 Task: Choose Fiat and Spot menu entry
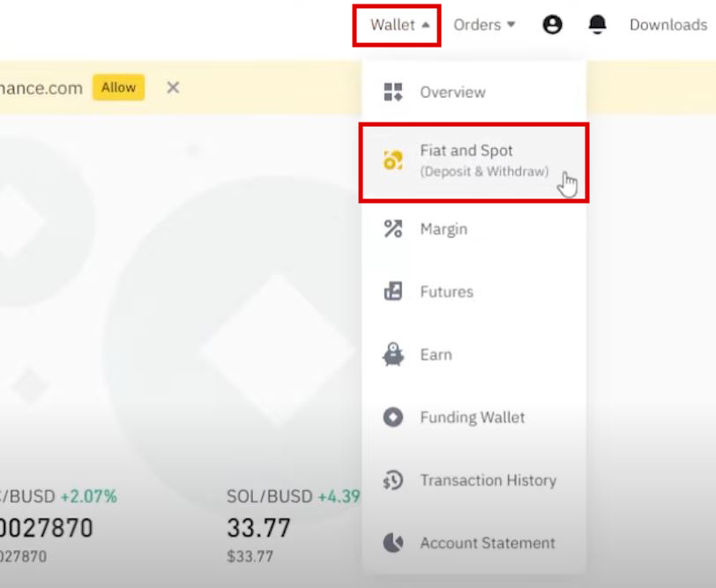[x=474, y=162]
